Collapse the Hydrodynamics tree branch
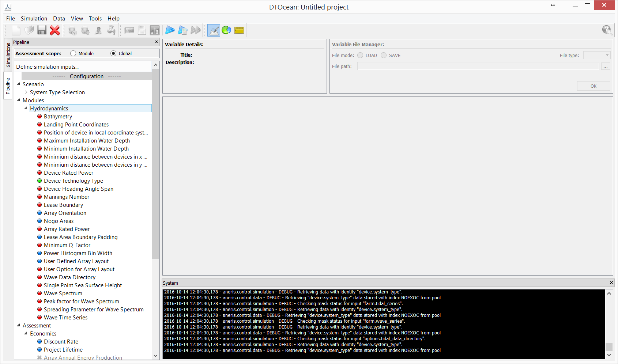This screenshot has height=364, width=618. 26,109
